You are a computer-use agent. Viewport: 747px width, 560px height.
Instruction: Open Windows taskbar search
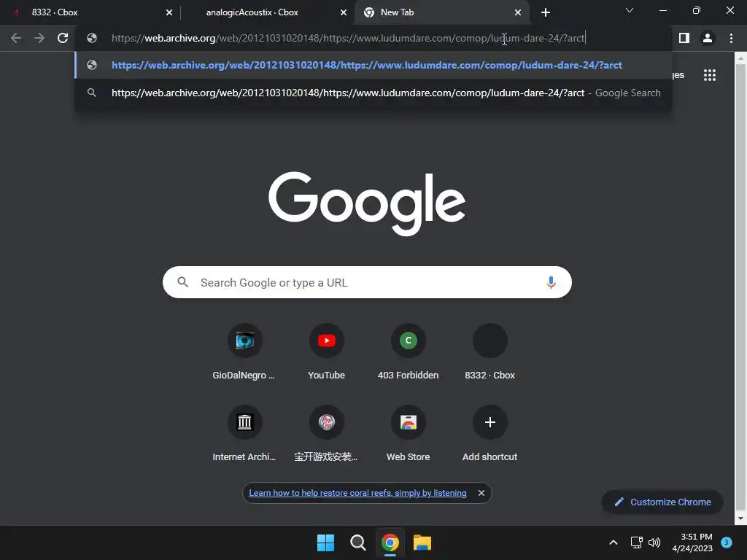pos(357,542)
